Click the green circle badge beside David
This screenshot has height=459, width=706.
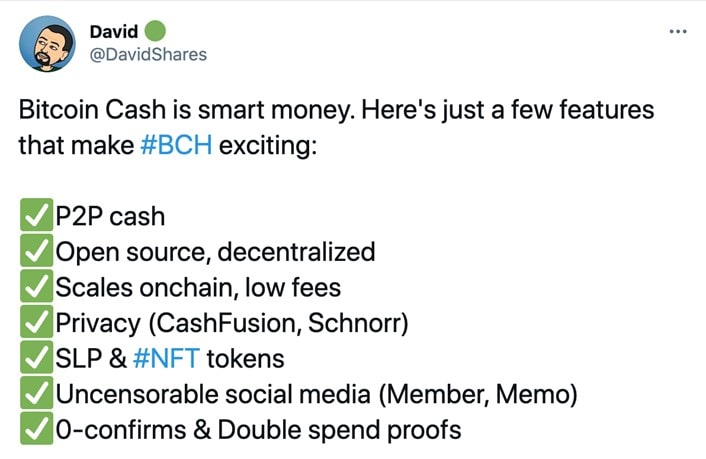(x=155, y=31)
